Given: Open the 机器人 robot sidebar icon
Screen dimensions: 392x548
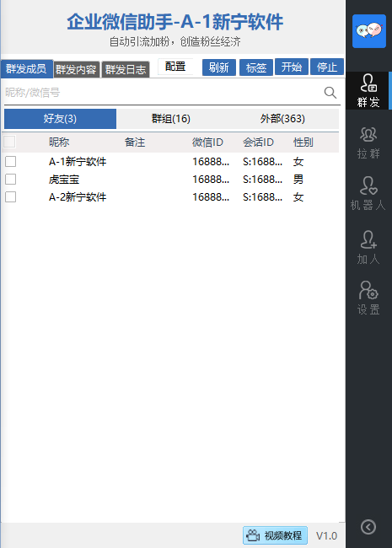Looking at the screenshot, I should 368,194.
